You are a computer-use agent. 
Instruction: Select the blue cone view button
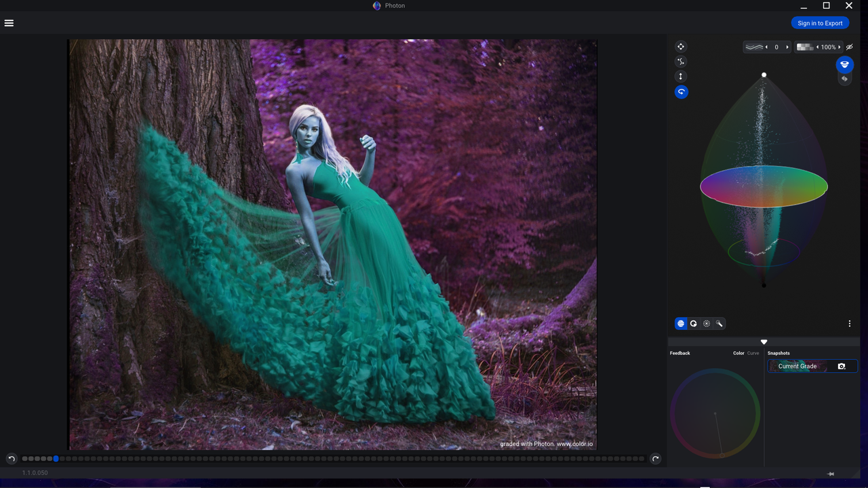point(844,64)
